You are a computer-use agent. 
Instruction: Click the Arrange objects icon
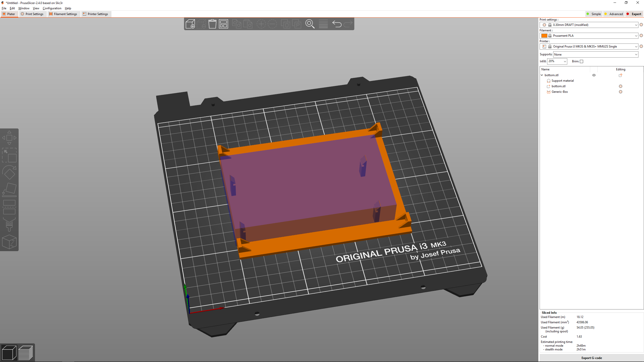pos(223,24)
